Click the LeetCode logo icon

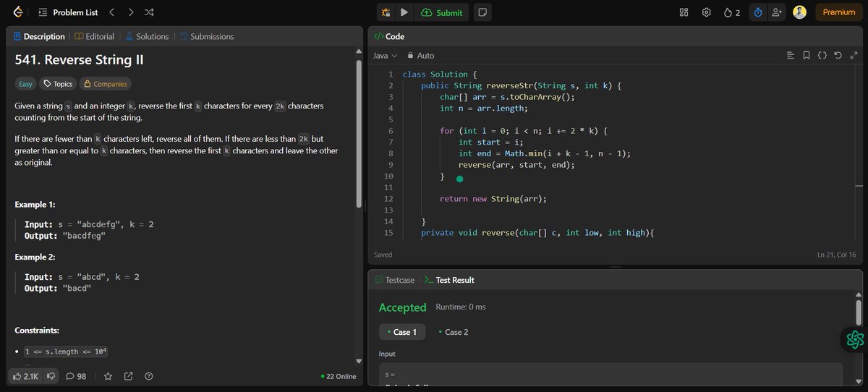click(x=18, y=12)
